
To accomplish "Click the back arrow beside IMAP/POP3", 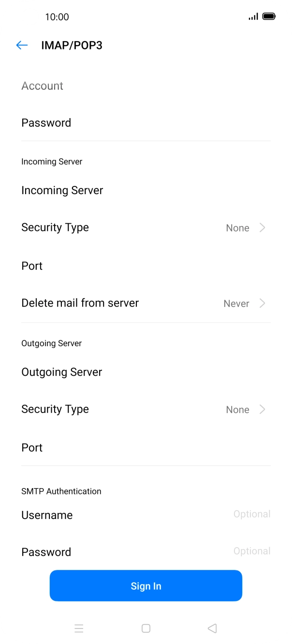I will click(x=22, y=45).
